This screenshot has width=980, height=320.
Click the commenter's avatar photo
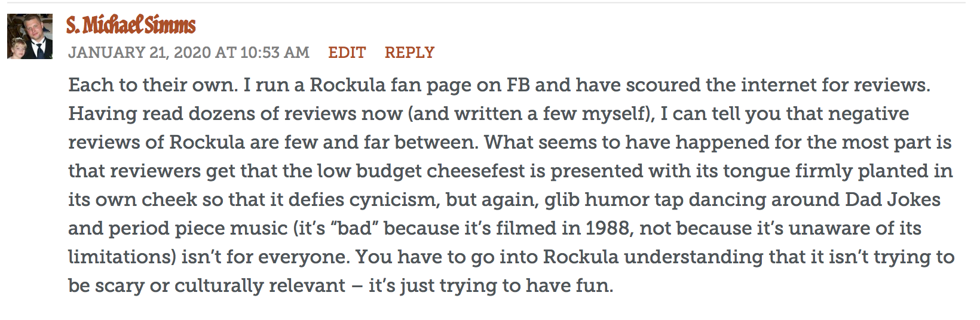click(30, 37)
